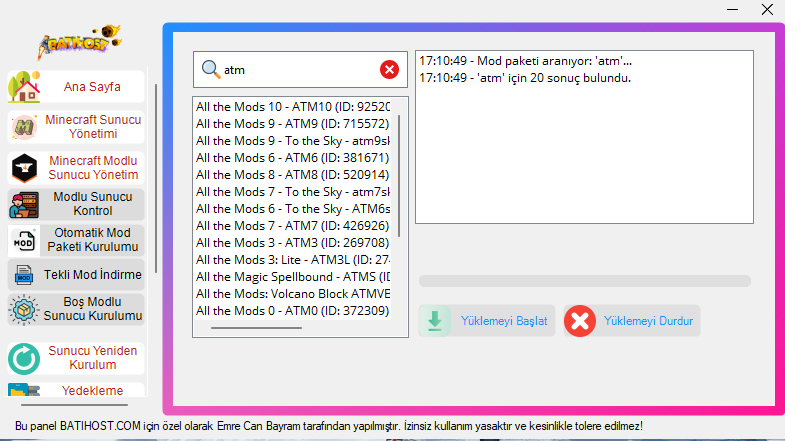This screenshot has height=441, width=785.
Task: Click the BatiHost logo
Action: pos(80,42)
